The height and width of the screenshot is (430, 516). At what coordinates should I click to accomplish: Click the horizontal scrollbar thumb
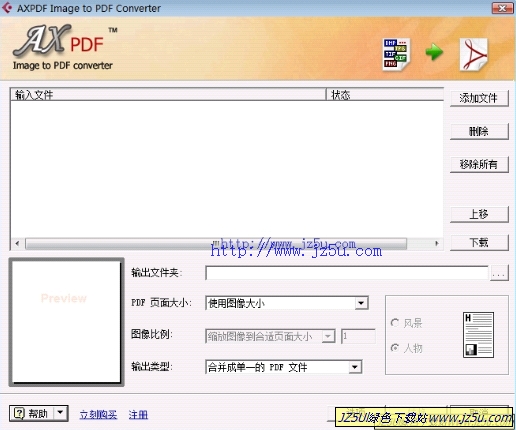(x=216, y=243)
